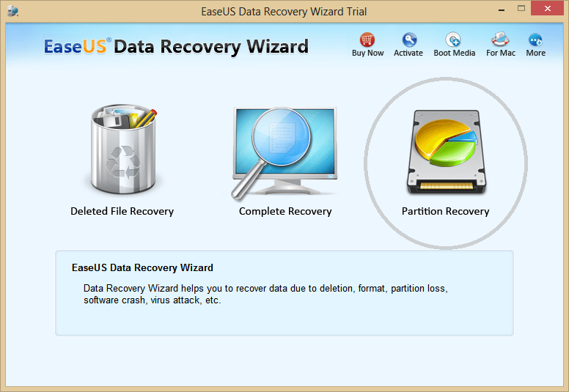Click the 'Buy Now' text under the cart
569x392 pixels.
367,53
